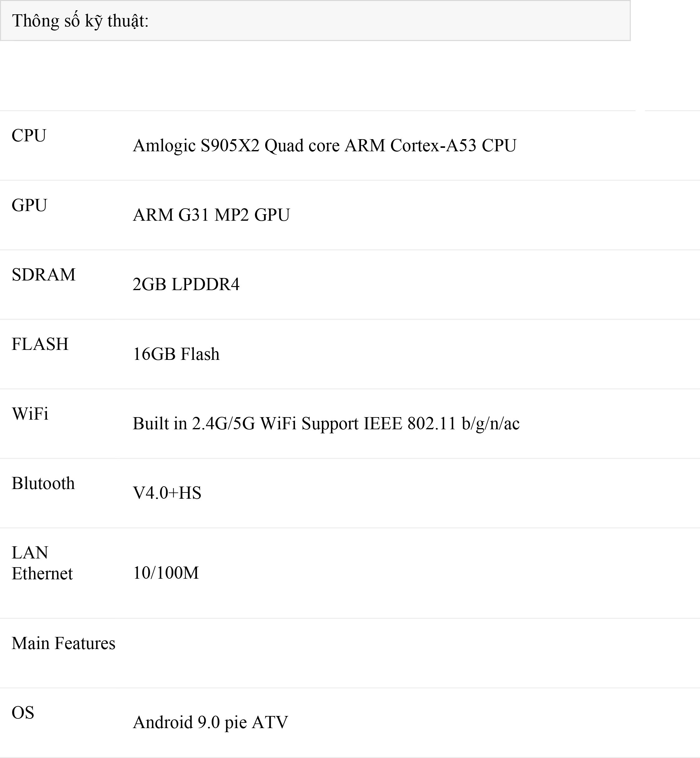Screen dimensions: 700x758
Task: Click the LAN Ethernet row label
Action: [42, 563]
